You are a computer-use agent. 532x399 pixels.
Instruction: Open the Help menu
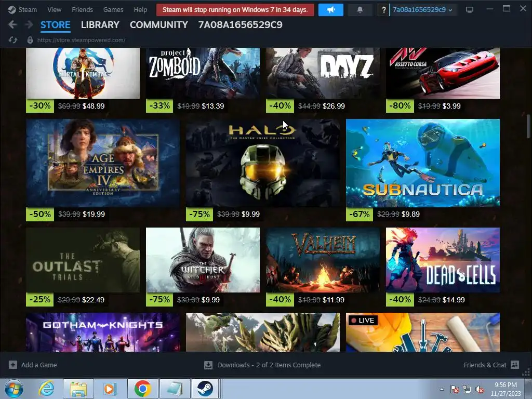pyautogui.click(x=140, y=9)
